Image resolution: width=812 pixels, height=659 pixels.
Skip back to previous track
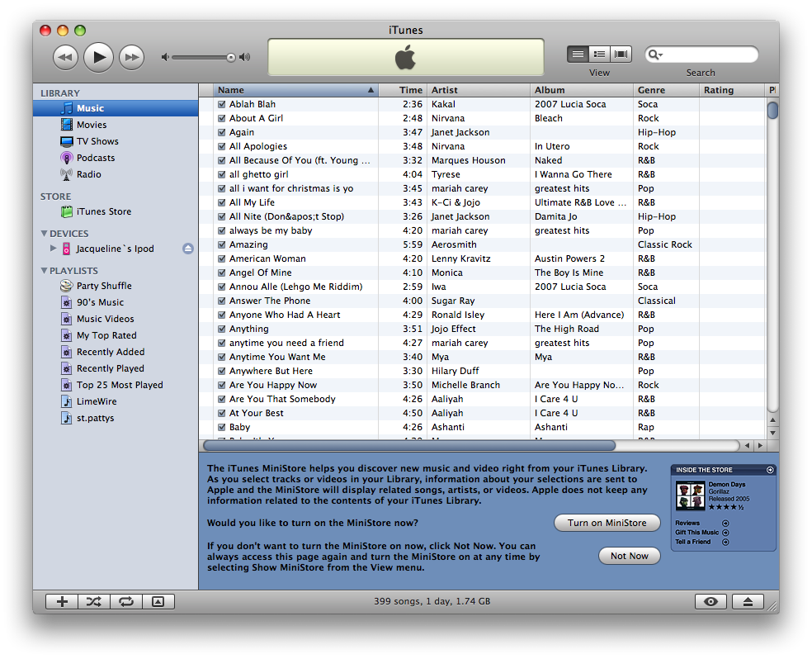(x=65, y=57)
